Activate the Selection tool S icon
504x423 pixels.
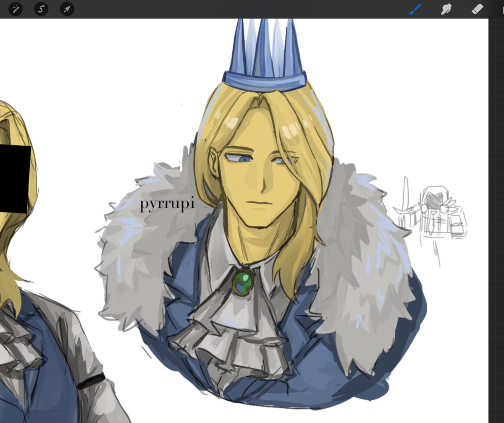pos(41,9)
